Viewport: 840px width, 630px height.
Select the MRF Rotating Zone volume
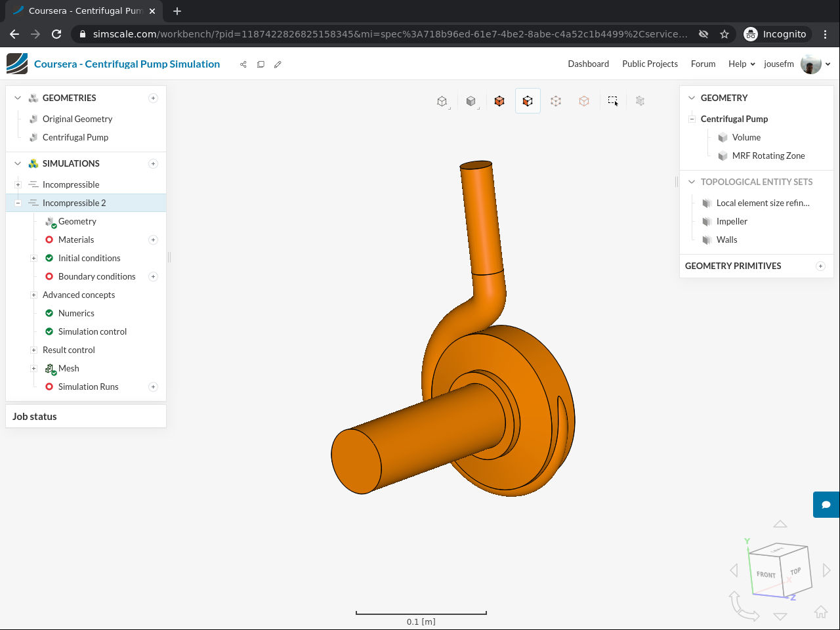[x=768, y=156]
